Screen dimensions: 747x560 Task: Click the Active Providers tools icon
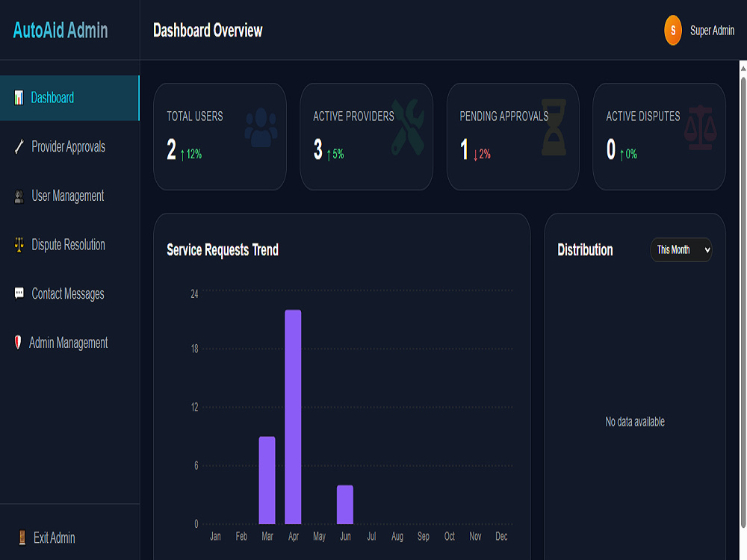click(x=407, y=127)
